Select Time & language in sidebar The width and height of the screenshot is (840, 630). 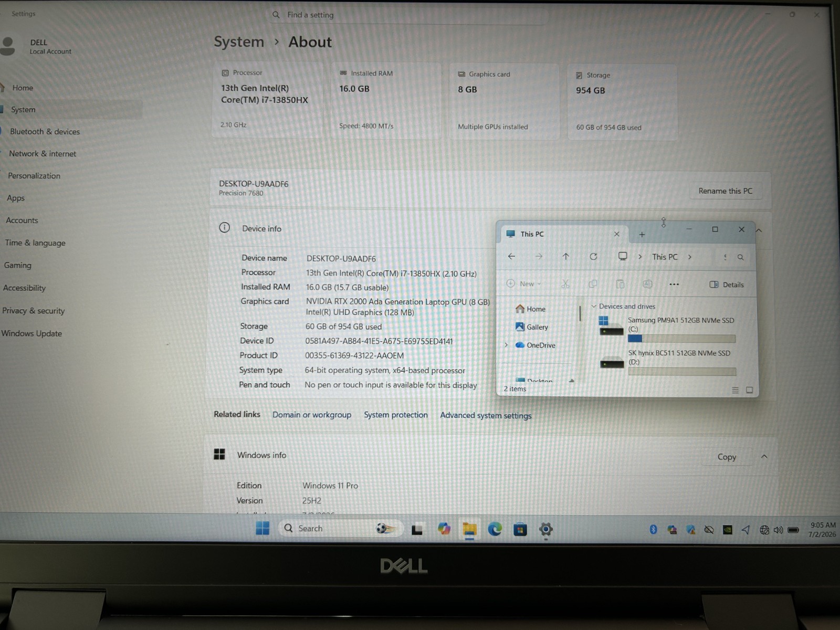click(x=35, y=243)
